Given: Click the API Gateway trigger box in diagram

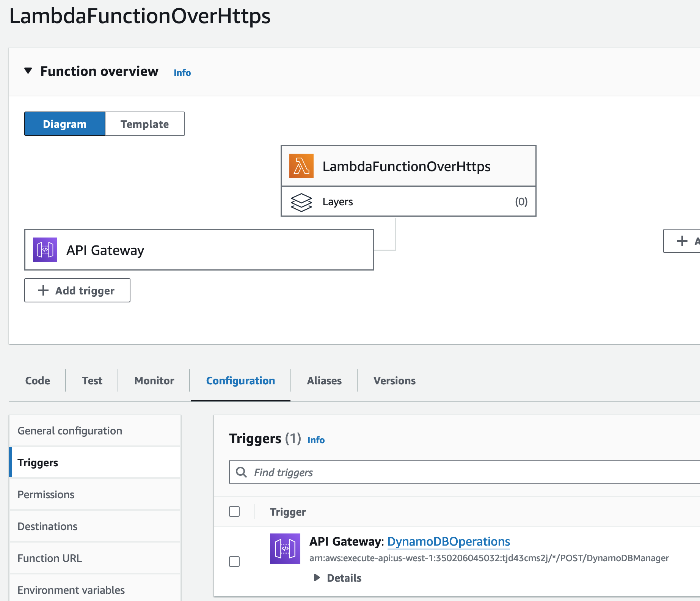Looking at the screenshot, I should (x=199, y=250).
